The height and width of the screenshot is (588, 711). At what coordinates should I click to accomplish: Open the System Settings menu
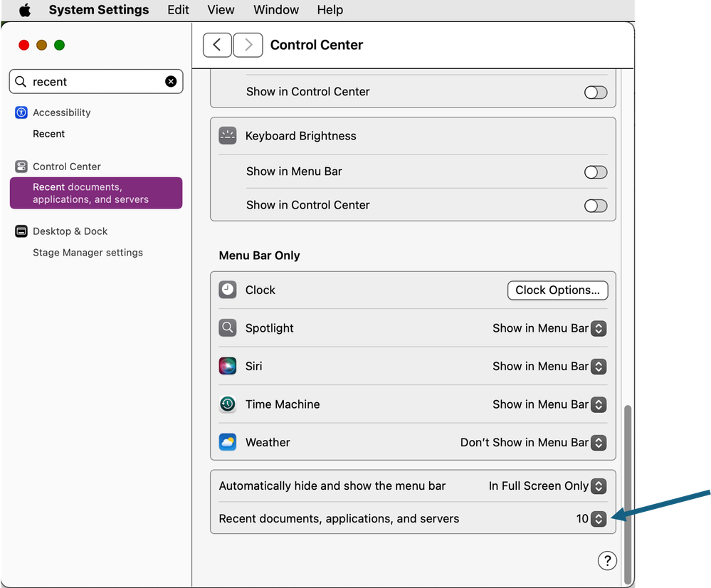point(99,10)
